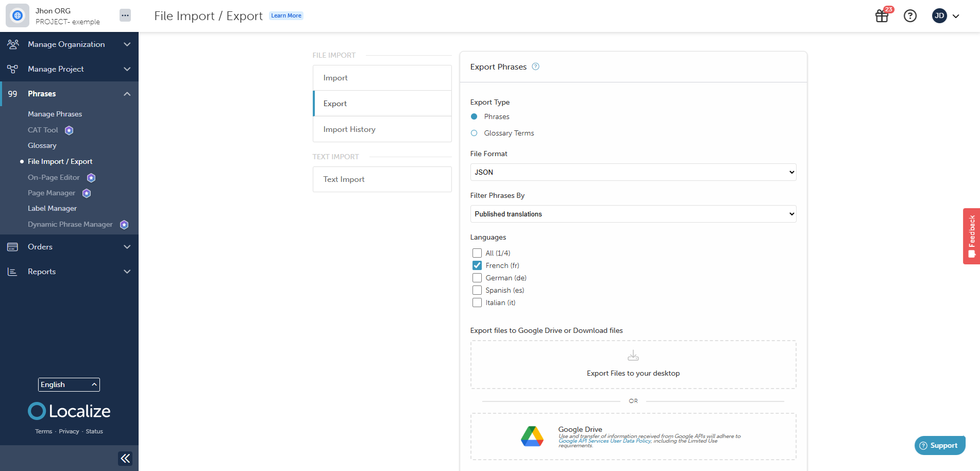The image size is (980, 471).
Task: Open the File Format dropdown
Action: (x=633, y=172)
